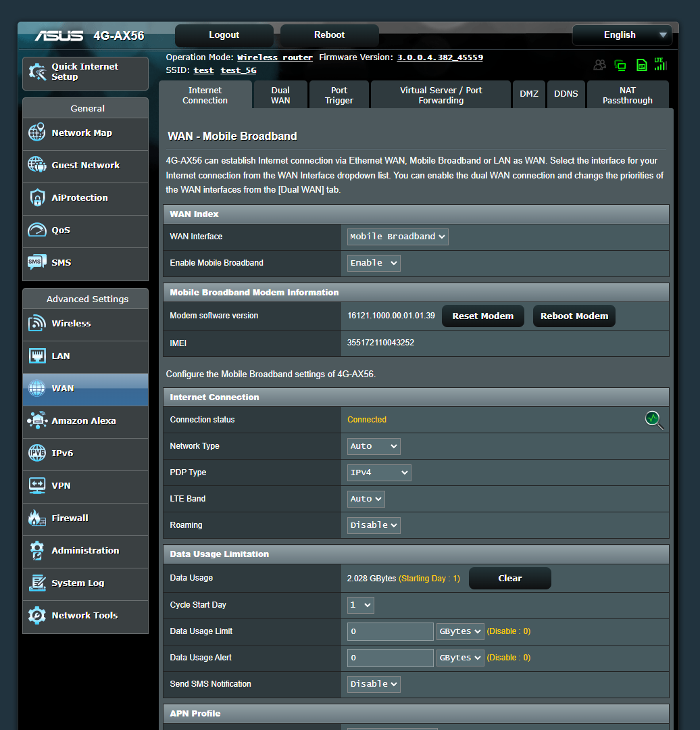Clear the data usage counter
The image size is (700, 730).
tap(510, 578)
